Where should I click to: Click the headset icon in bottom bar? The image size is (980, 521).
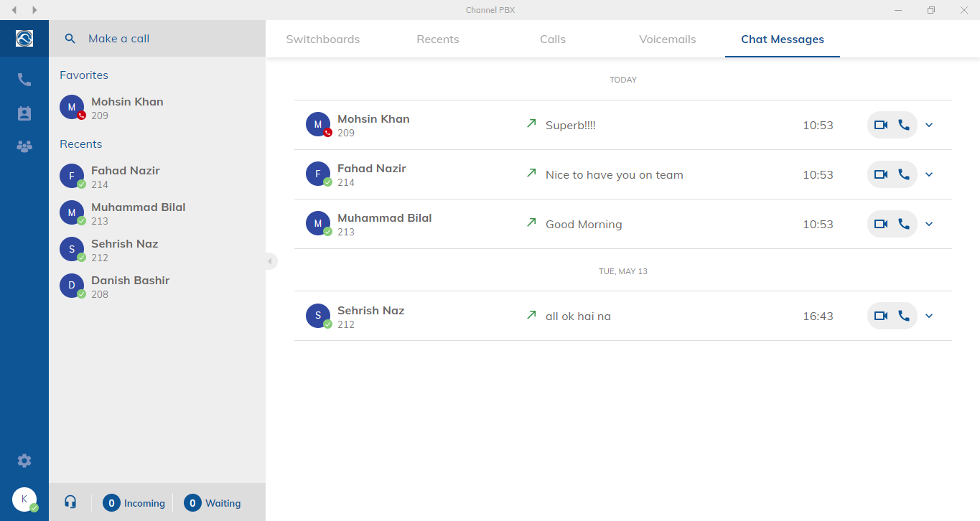(x=70, y=502)
